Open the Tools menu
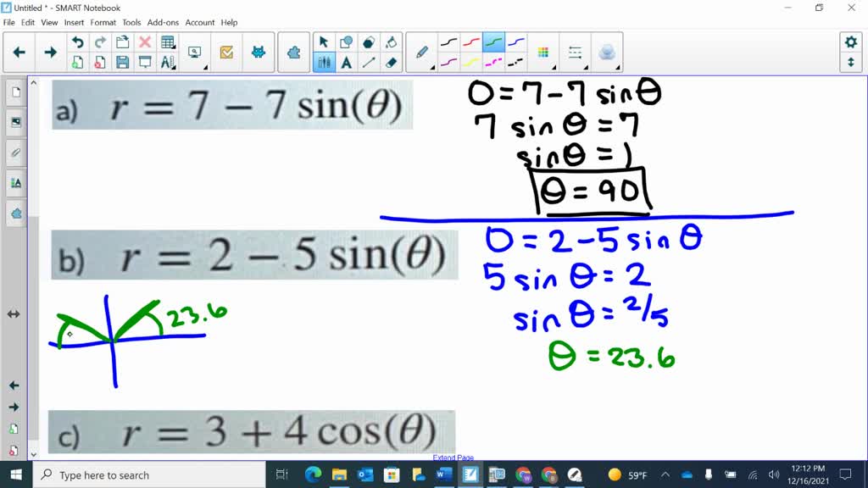The image size is (868, 488). point(131,23)
